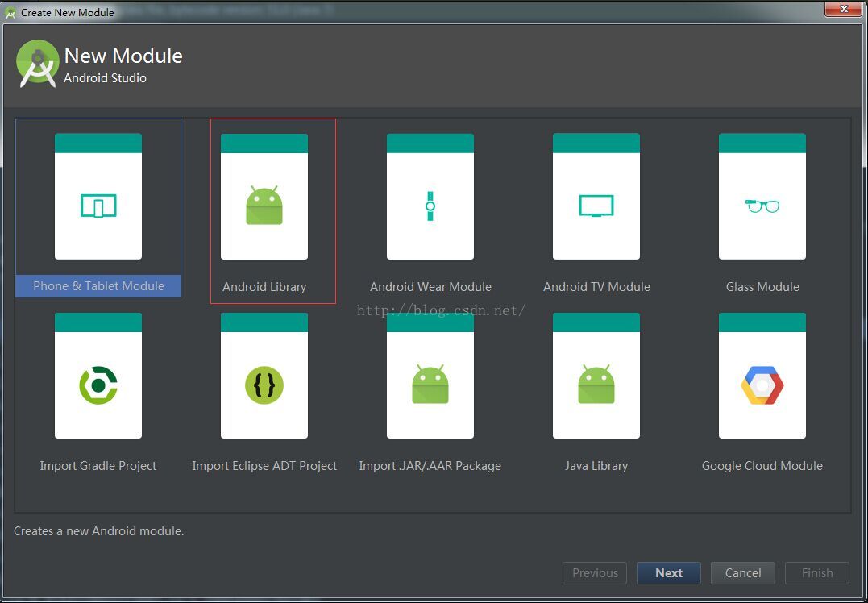Click the 'Google Cloud Module' label

click(x=762, y=466)
